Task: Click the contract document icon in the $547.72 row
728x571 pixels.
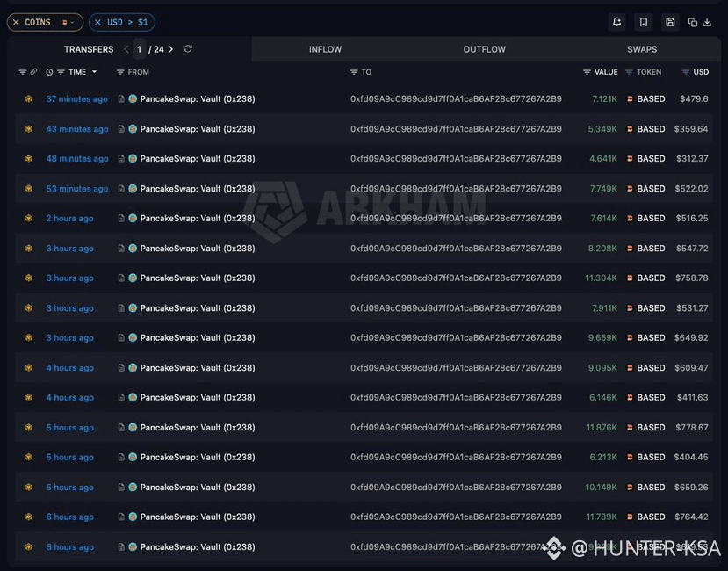Action: click(121, 248)
